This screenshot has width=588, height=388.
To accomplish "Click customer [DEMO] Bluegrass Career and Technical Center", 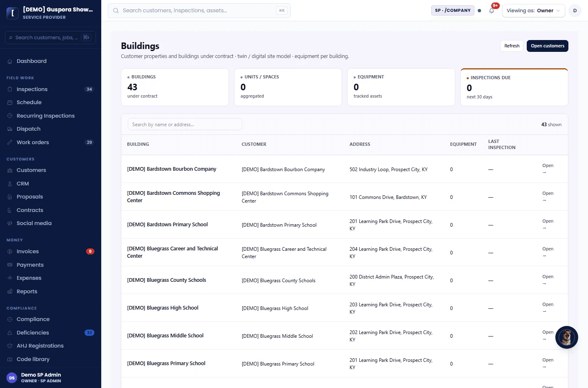I will pos(284,253).
